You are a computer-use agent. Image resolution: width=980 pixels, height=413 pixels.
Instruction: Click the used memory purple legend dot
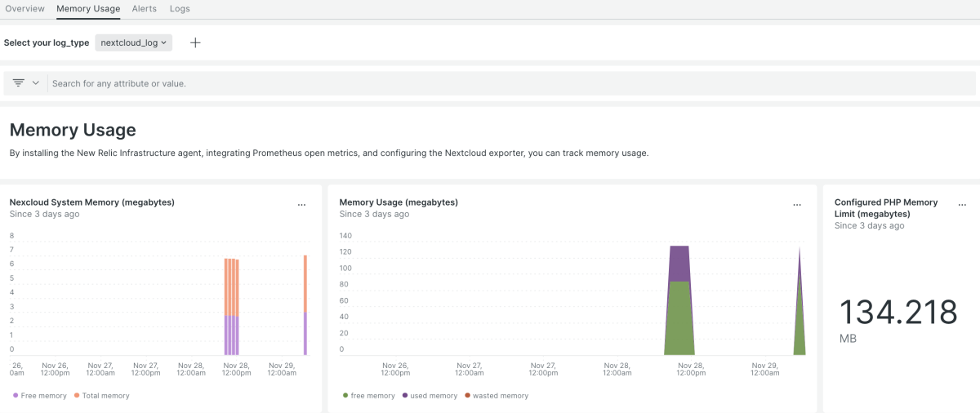click(403, 396)
